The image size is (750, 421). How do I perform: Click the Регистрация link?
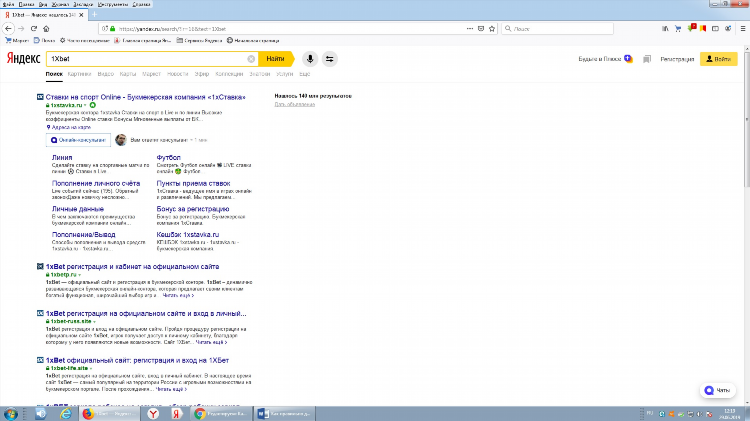pyautogui.click(x=677, y=59)
